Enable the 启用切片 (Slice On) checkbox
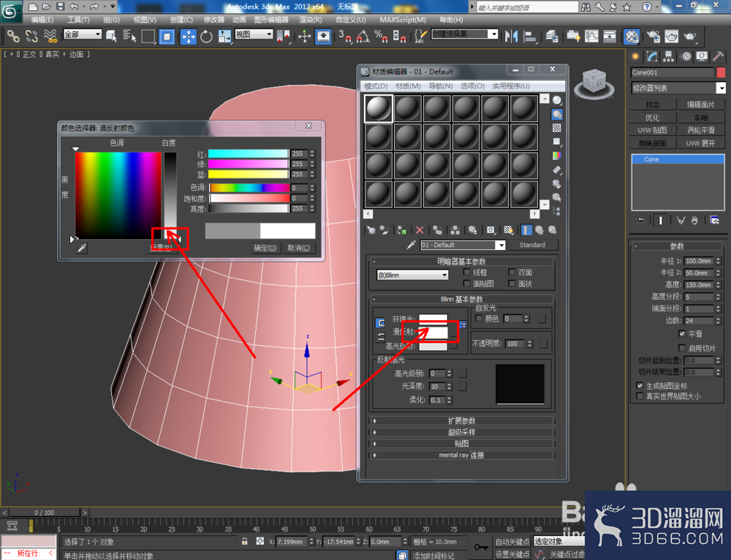This screenshot has height=560, width=731. 682,348
